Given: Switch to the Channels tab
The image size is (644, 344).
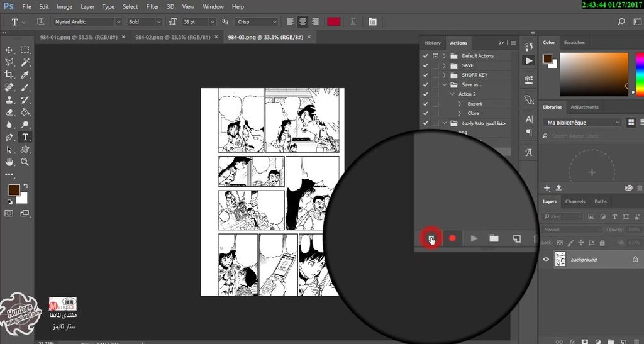Looking at the screenshot, I should click(575, 201).
